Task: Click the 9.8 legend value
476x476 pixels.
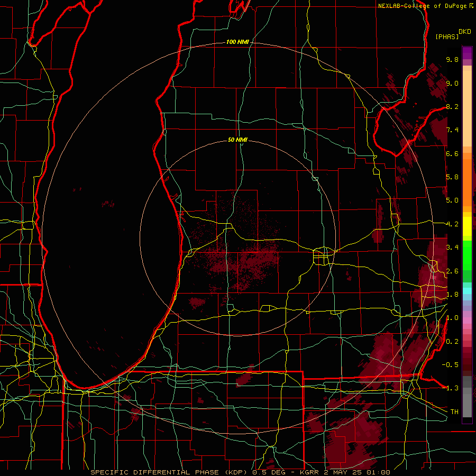Action: tap(452, 59)
